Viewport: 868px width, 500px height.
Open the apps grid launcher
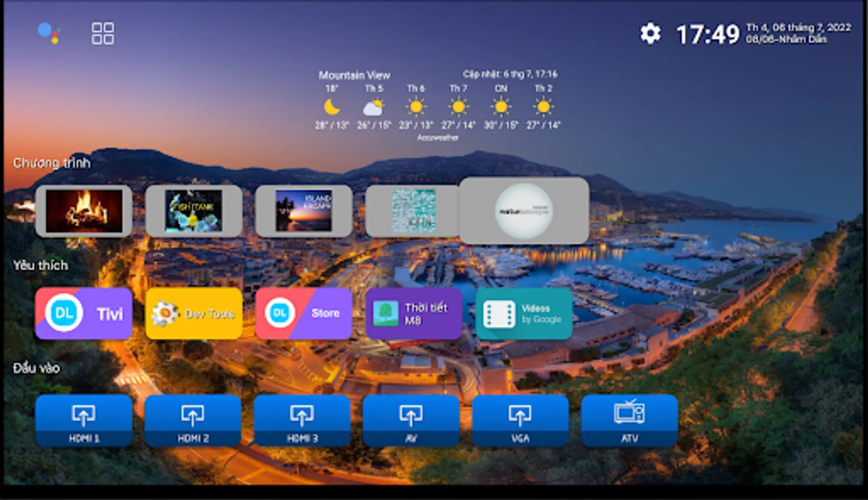click(102, 33)
